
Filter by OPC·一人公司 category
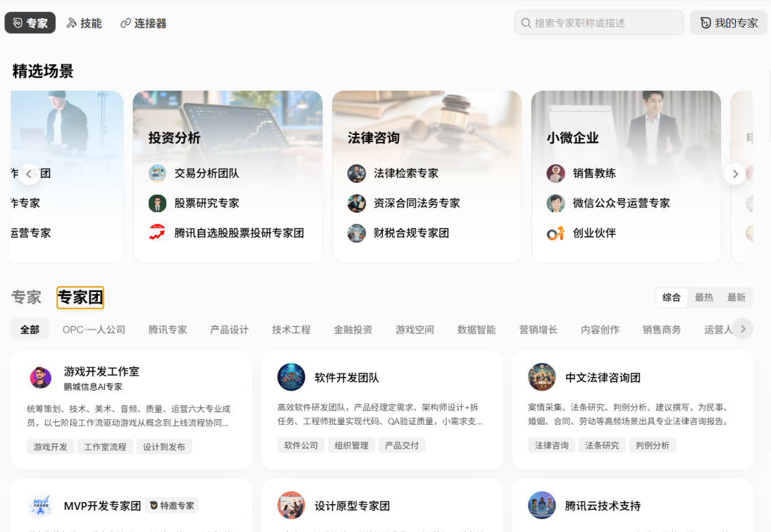click(x=94, y=329)
